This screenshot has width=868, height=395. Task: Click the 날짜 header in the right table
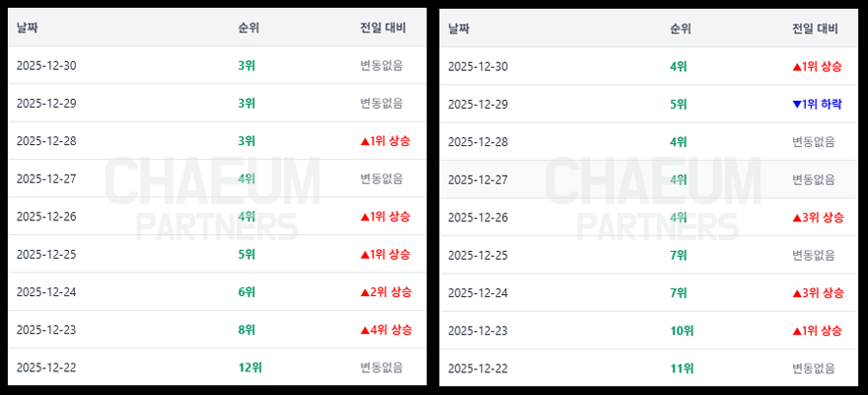click(x=458, y=29)
